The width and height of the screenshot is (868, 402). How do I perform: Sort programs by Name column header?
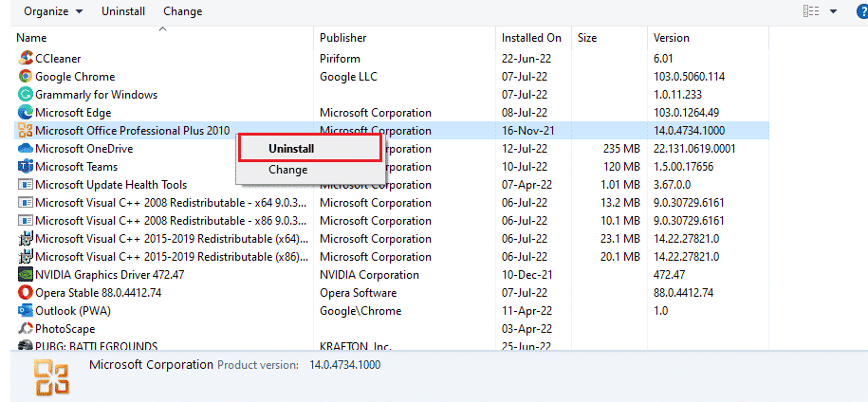32,38
